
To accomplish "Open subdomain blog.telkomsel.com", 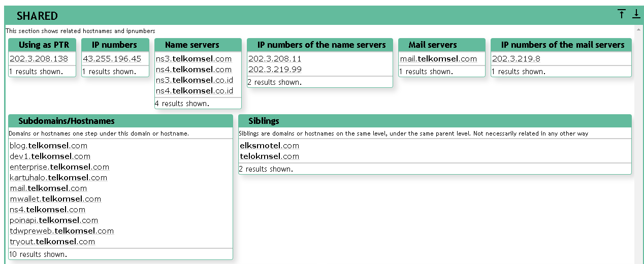I will click(48, 146).
